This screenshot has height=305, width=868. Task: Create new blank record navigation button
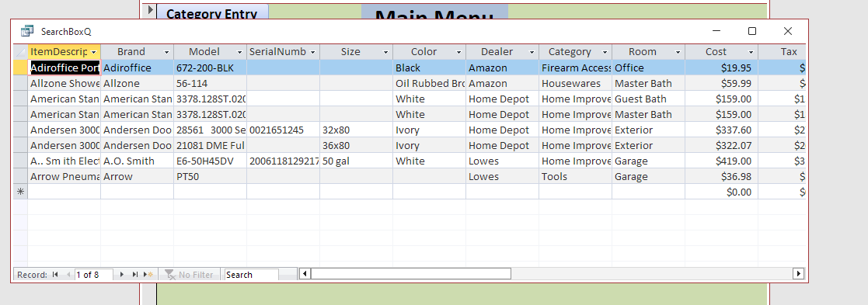148,275
